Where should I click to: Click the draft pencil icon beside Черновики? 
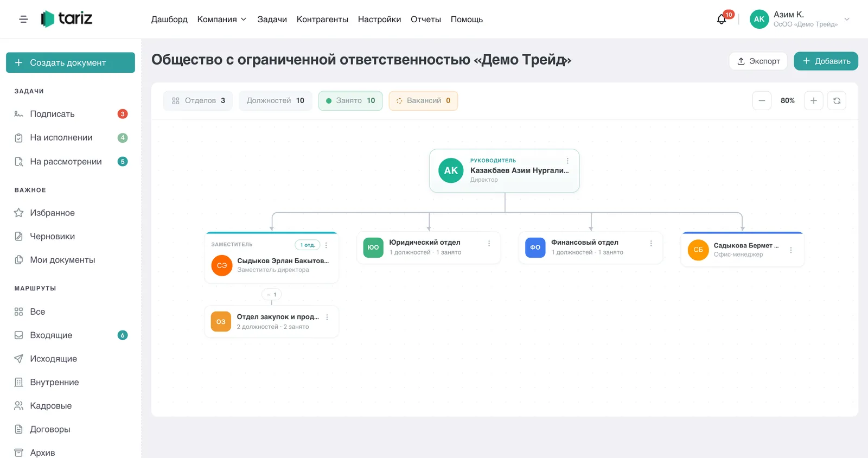(x=18, y=237)
